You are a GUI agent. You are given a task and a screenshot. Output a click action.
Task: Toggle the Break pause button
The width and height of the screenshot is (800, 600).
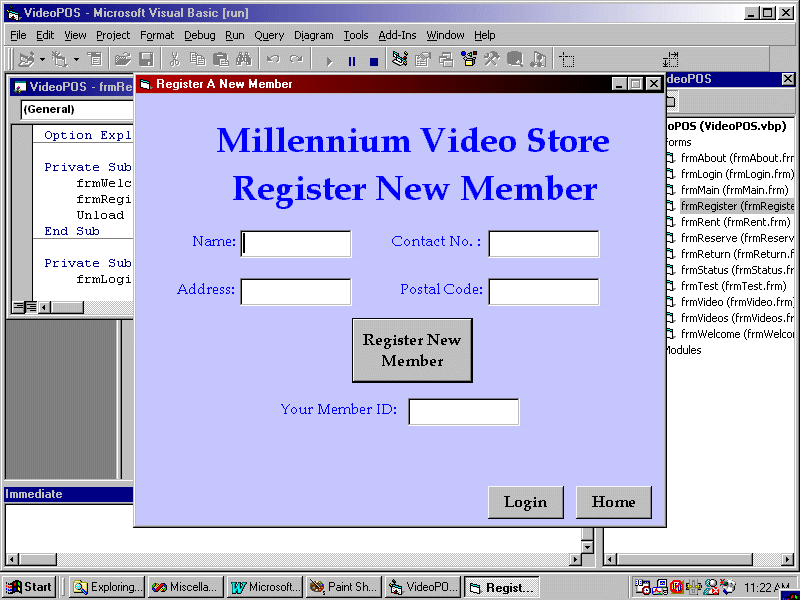click(351, 59)
